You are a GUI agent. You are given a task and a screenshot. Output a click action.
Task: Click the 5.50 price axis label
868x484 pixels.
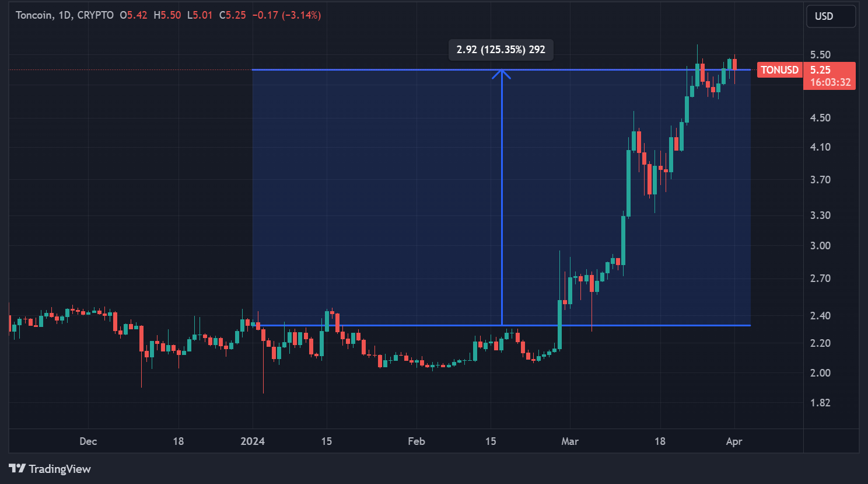(x=820, y=55)
